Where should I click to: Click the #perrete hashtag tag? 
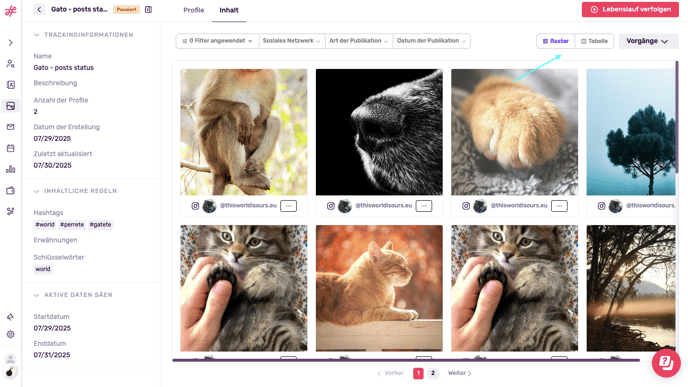[x=72, y=225]
